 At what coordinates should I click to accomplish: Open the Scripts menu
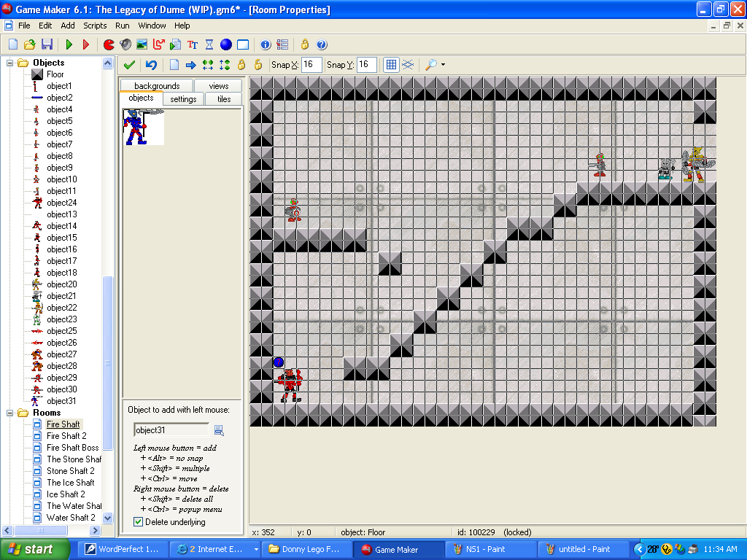pos(95,25)
